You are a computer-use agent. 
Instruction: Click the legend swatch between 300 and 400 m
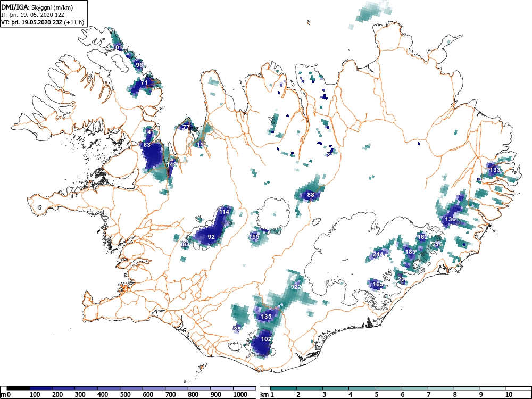(x=86, y=388)
